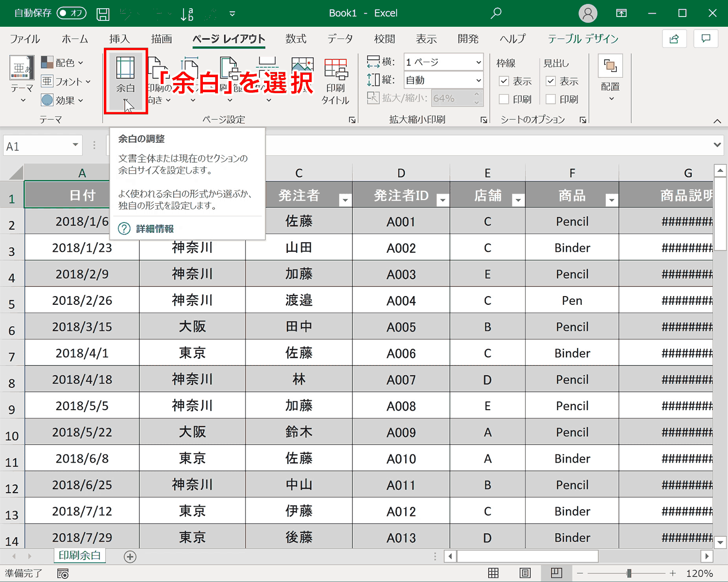The width and height of the screenshot is (728, 582).
Task: Select the cell containing A004
Action: (401, 300)
